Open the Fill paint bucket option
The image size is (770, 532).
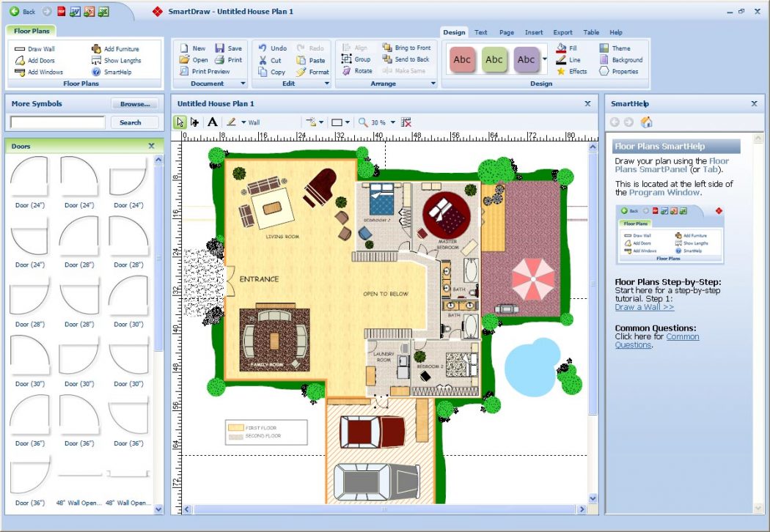coord(567,48)
